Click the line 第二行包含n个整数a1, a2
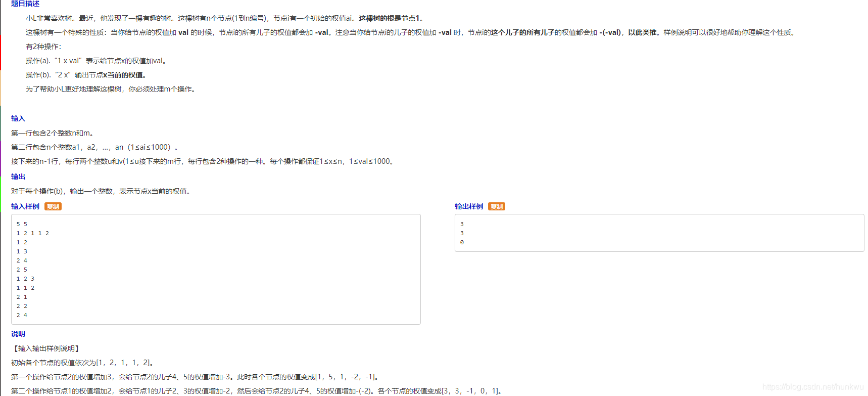The width and height of the screenshot is (868, 396). point(95,147)
